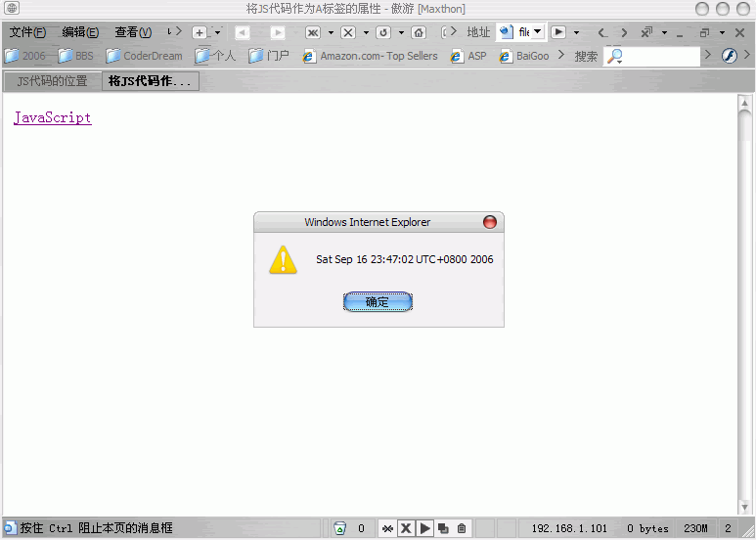Click the grey X close-tab icon
Image resolution: width=756 pixels, height=540 pixels.
pos(740,32)
